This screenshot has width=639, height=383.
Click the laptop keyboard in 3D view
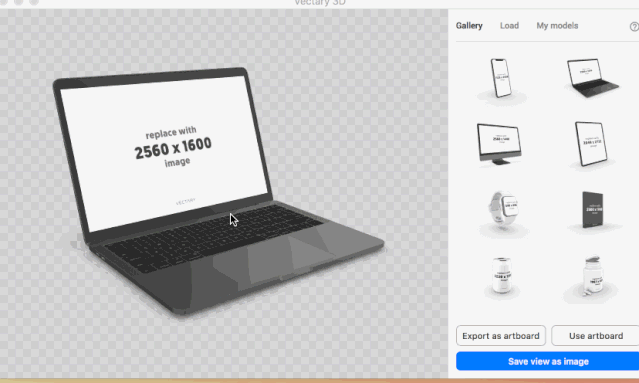point(212,238)
